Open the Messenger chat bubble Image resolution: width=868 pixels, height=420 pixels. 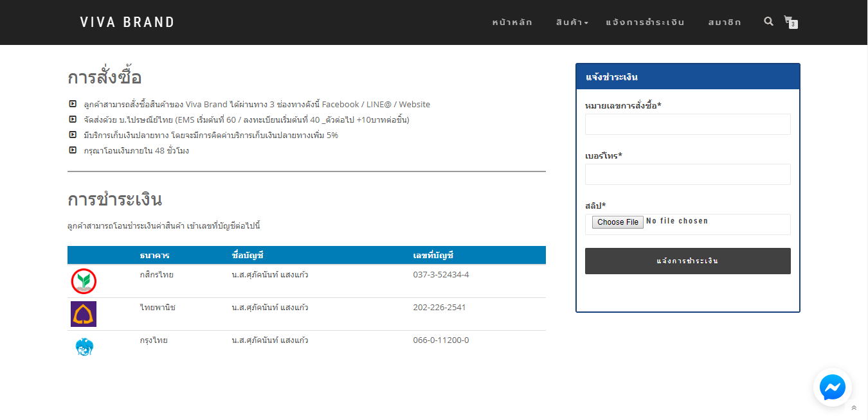tap(833, 387)
